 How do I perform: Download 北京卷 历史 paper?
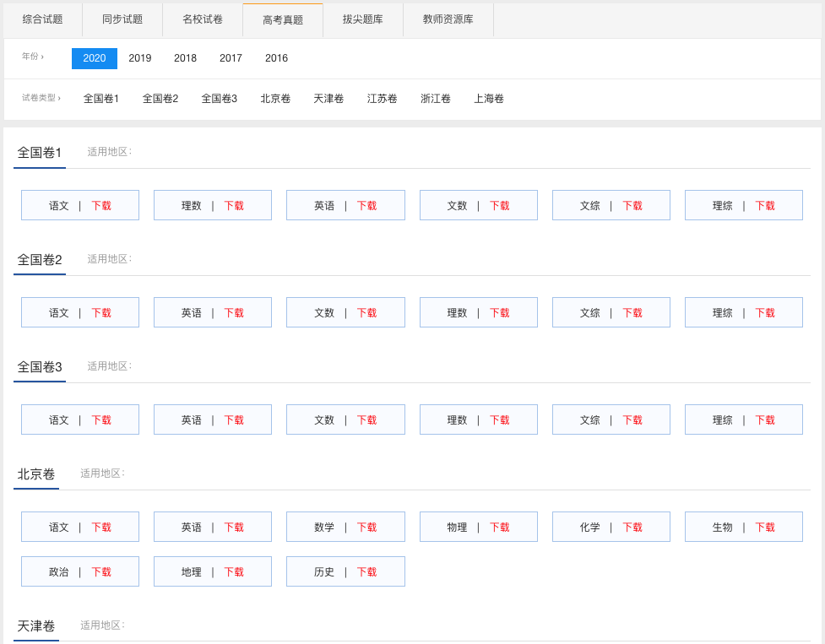pos(366,572)
